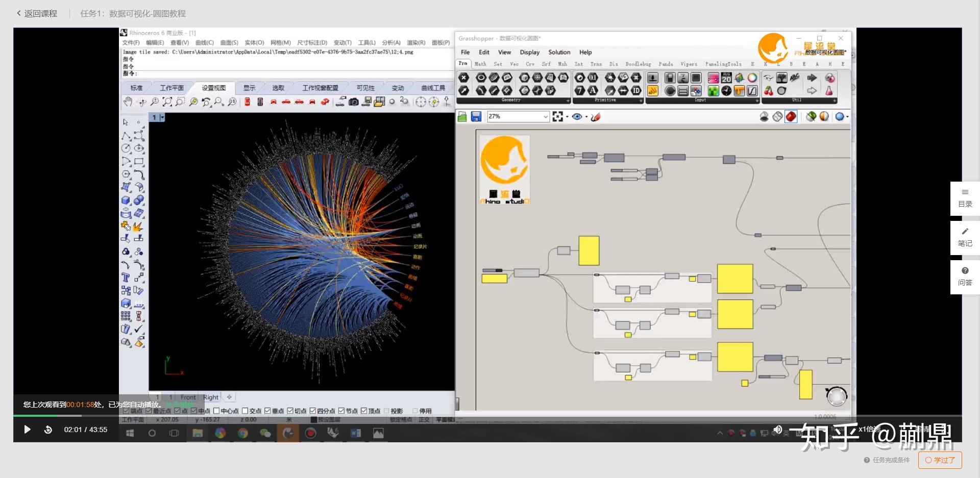Click the Rhino command input field
This screenshot has height=478, width=980.
click(x=287, y=73)
